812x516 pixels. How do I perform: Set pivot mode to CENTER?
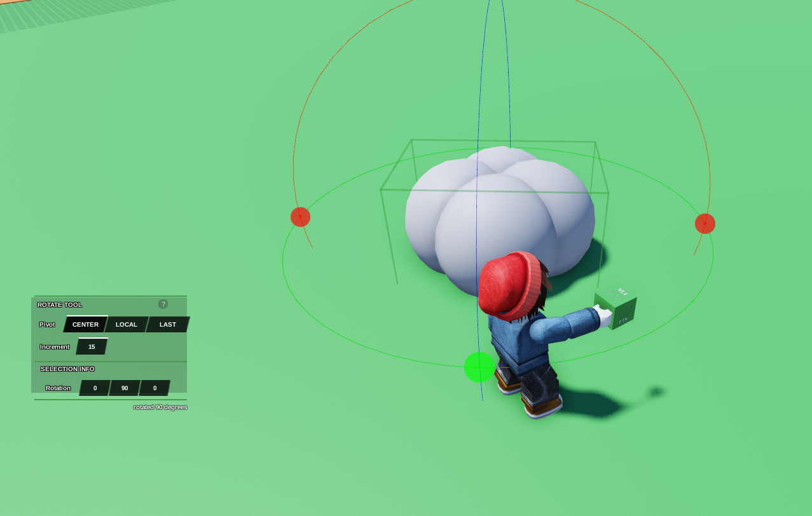click(x=85, y=325)
